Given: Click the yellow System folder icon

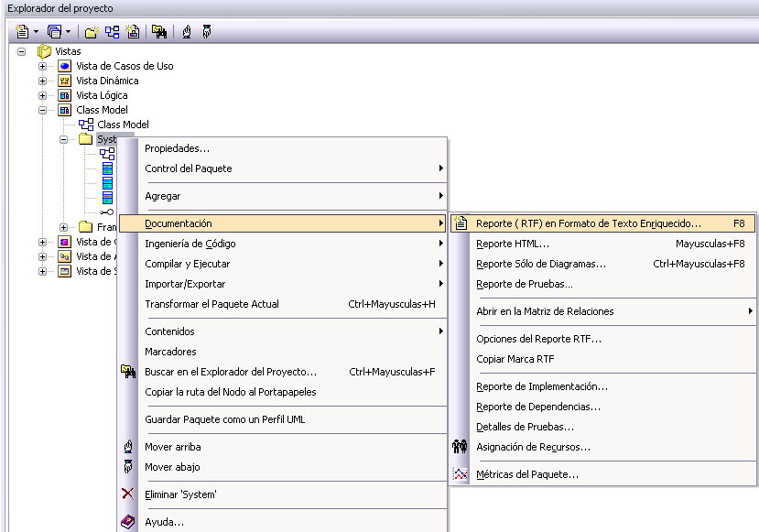Looking at the screenshot, I should coord(86,139).
